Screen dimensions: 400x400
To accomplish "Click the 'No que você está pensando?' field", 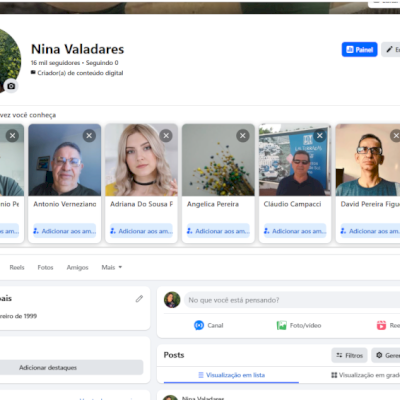I will 292,300.
